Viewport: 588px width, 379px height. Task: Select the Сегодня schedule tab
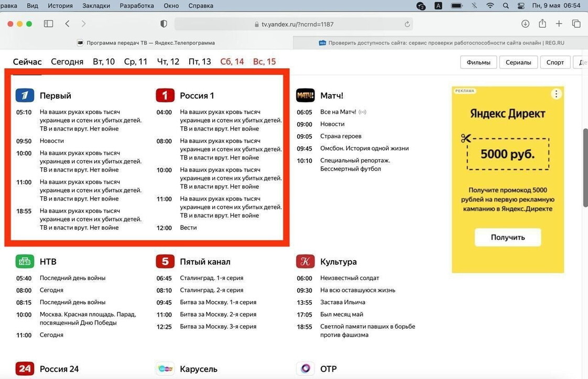click(x=67, y=61)
